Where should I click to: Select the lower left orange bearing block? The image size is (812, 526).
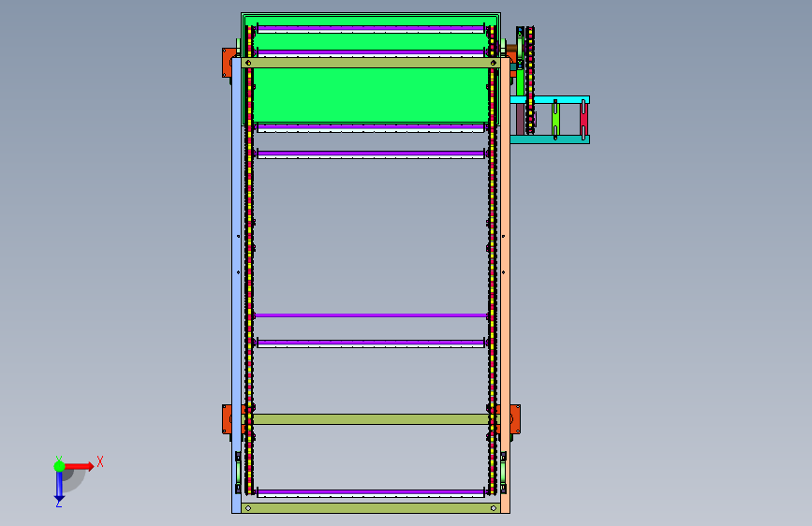227,418
